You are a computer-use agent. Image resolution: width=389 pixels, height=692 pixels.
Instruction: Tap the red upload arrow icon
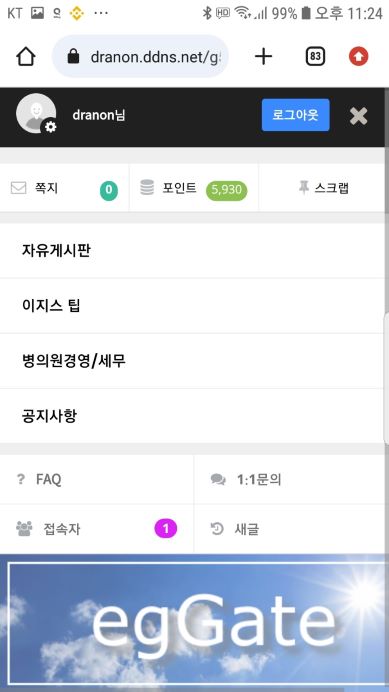click(x=359, y=56)
